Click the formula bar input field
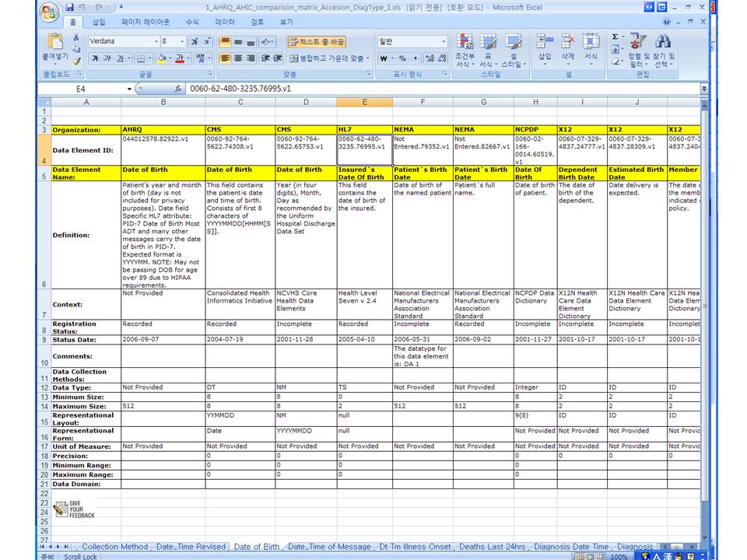 (443, 89)
